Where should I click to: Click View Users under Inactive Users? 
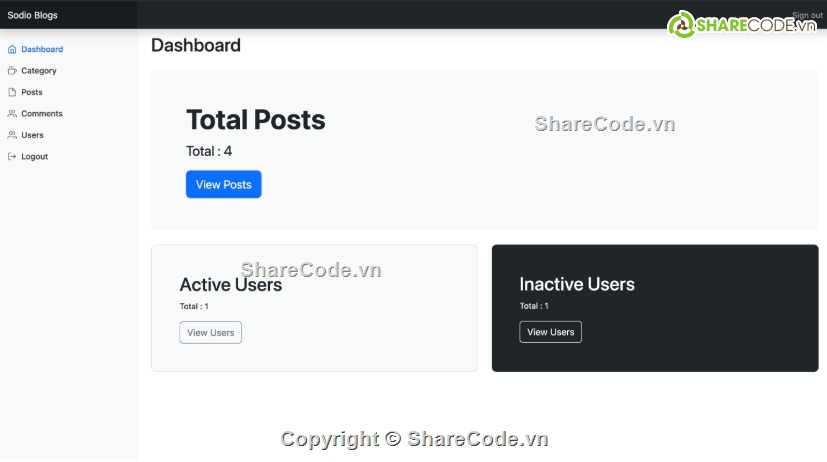point(551,332)
